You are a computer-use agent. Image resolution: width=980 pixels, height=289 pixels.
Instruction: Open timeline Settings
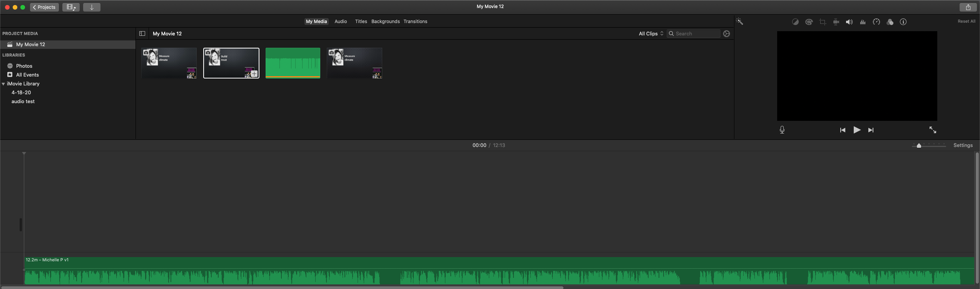[x=963, y=145]
